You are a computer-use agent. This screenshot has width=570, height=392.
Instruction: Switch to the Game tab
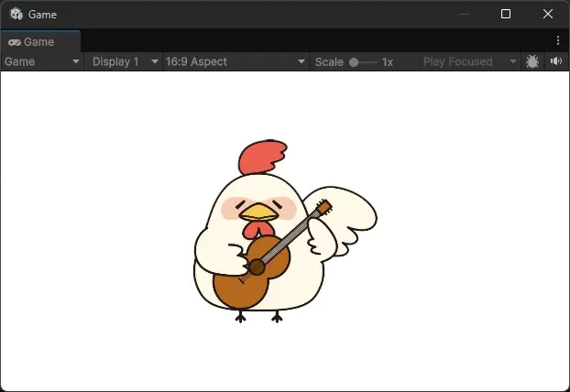point(40,42)
